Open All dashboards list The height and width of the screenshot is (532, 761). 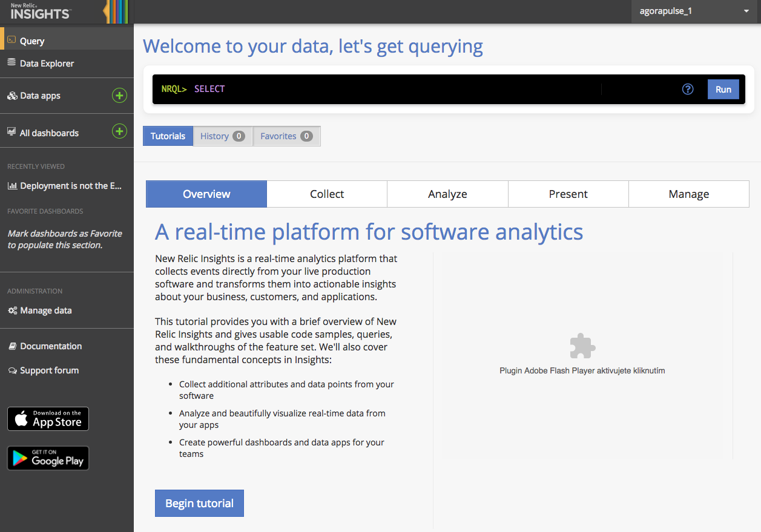pos(49,133)
